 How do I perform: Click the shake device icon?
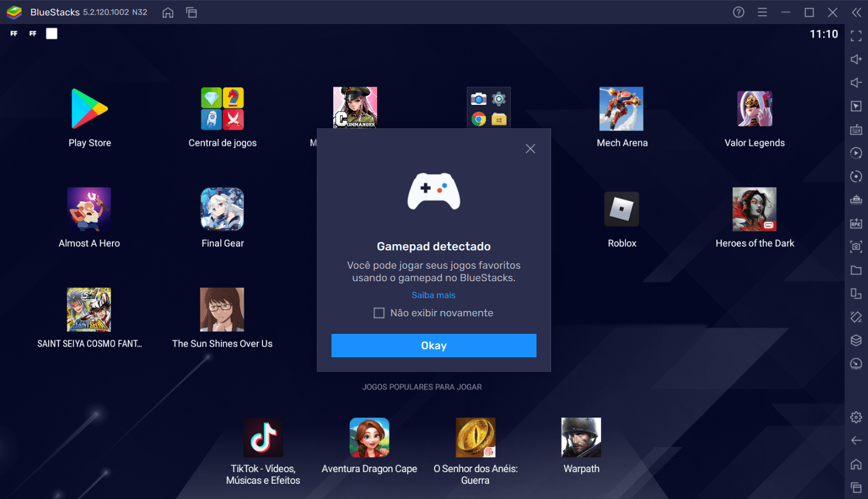pyautogui.click(x=856, y=317)
